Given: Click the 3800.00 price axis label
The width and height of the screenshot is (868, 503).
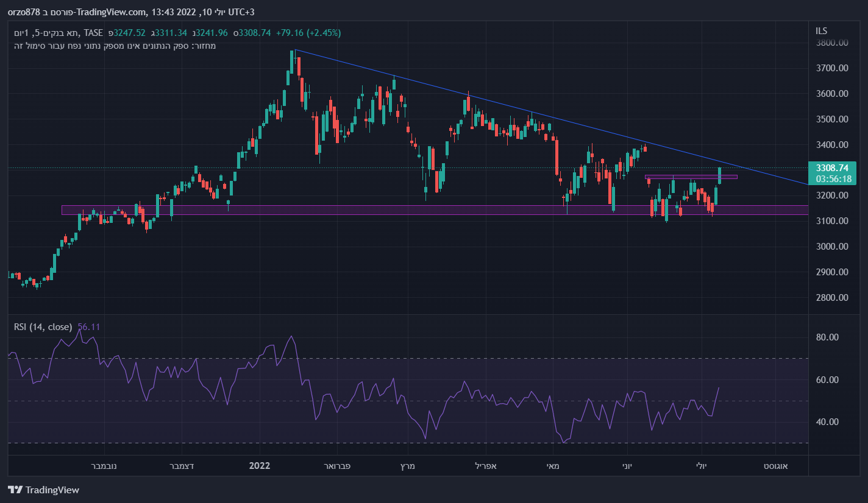Looking at the screenshot, I should click(x=833, y=43).
